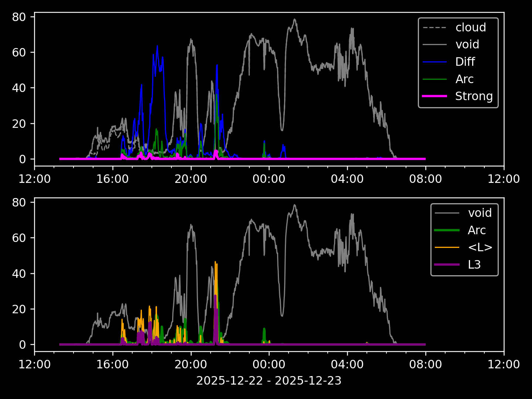Image resolution: width=532 pixels, height=399 pixels.
Task: Click the 'cloud' label in top legend
Action: point(470,27)
